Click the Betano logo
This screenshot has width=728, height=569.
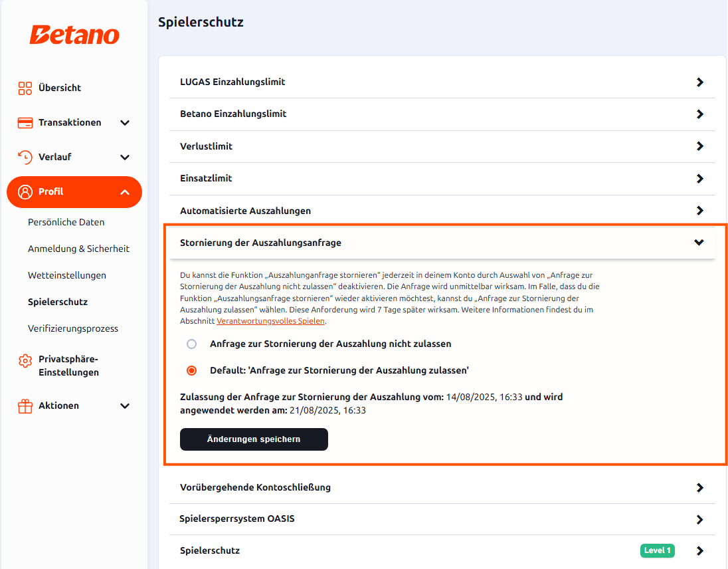pos(74,35)
